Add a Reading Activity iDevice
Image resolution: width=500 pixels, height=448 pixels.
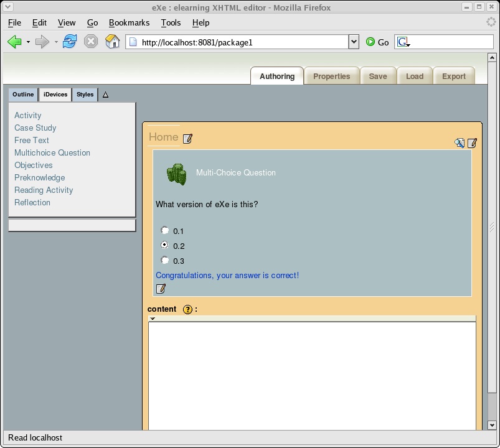click(x=44, y=190)
